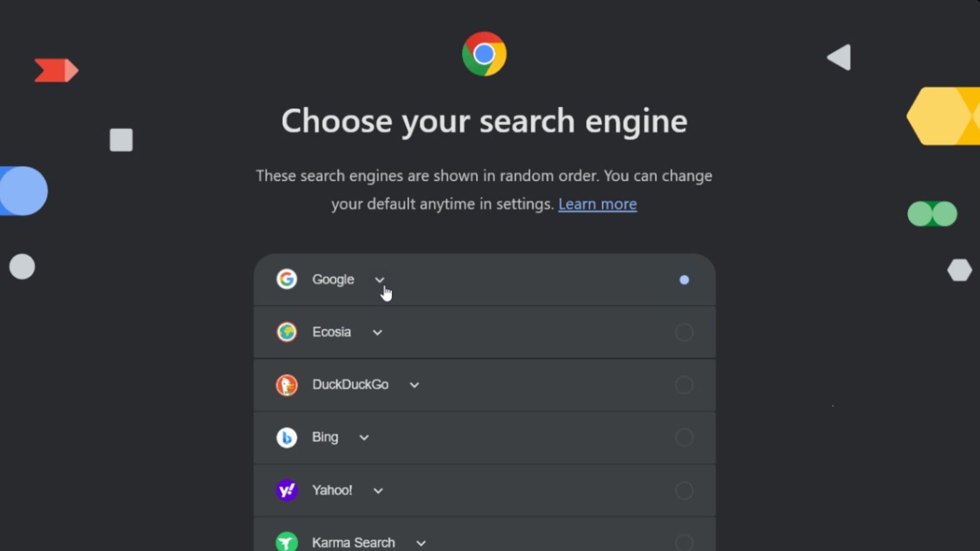Expand the Ecosia details chevron
This screenshot has width=980, height=551.
(377, 333)
